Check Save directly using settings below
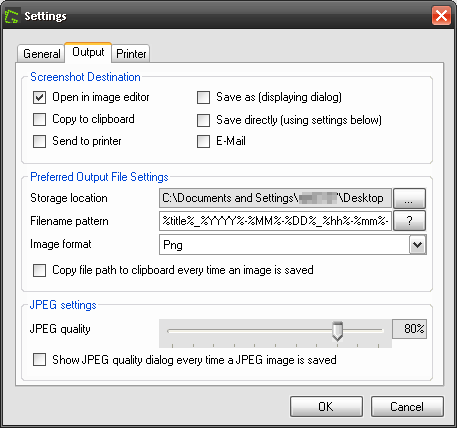This screenshot has height=428, width=457. pyautogui.click(x=203, y=120)
